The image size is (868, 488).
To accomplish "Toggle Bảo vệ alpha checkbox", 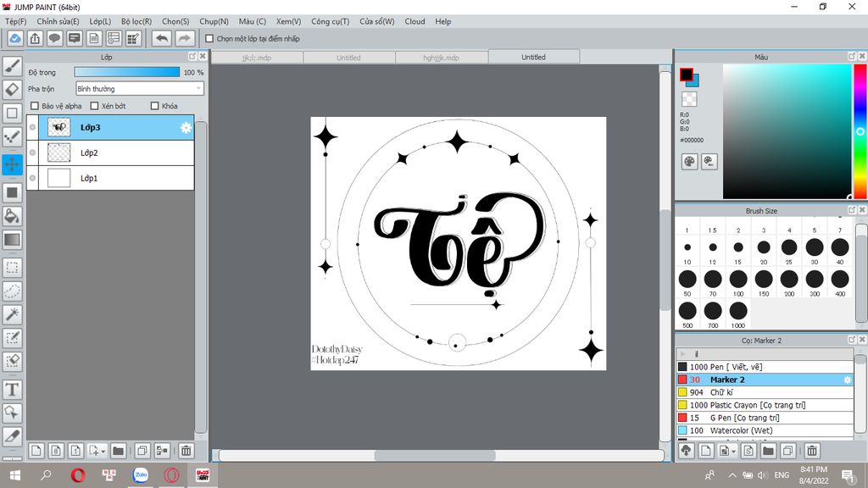I will [35, 106].
